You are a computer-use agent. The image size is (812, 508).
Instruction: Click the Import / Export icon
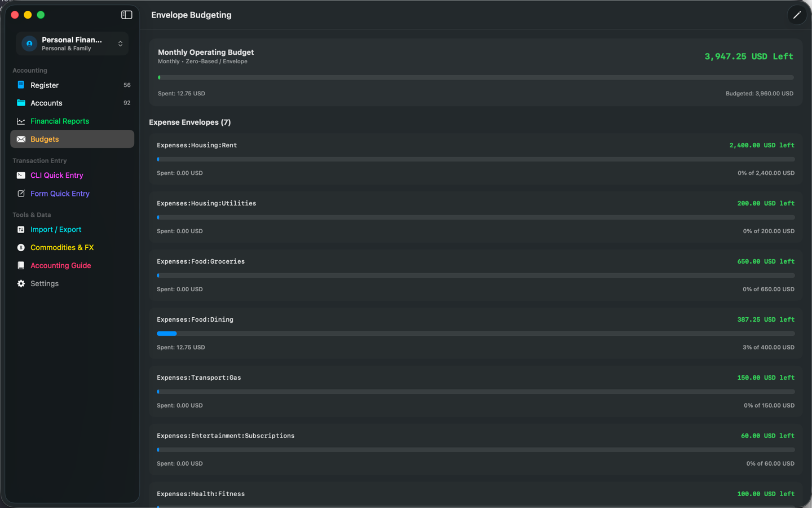(x=21, y=229)
